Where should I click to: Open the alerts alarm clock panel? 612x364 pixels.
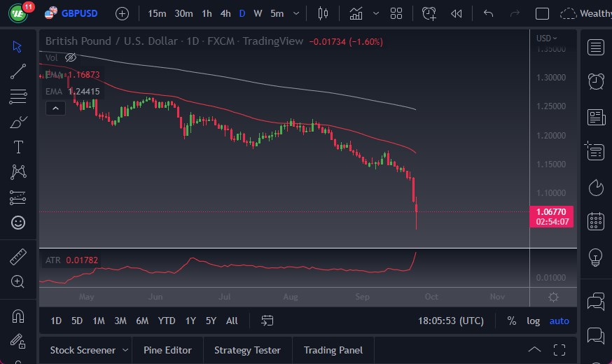(x=596, y=82)
